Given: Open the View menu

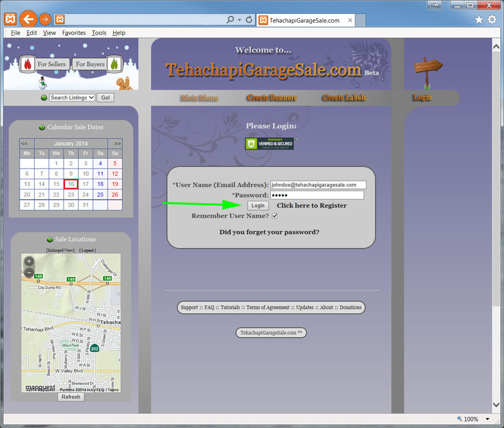Looking at the screenshot, I should (x=50, y=33).
